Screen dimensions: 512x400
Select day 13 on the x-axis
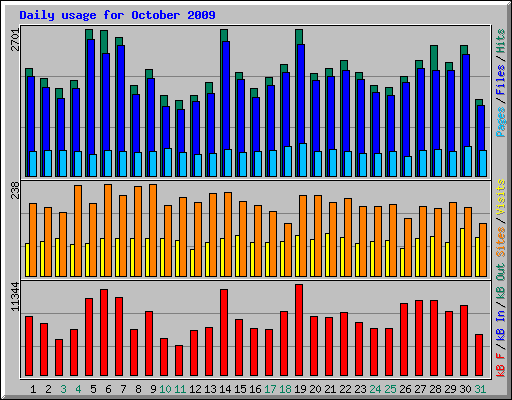pyautogui.click(x=210, y=389)
